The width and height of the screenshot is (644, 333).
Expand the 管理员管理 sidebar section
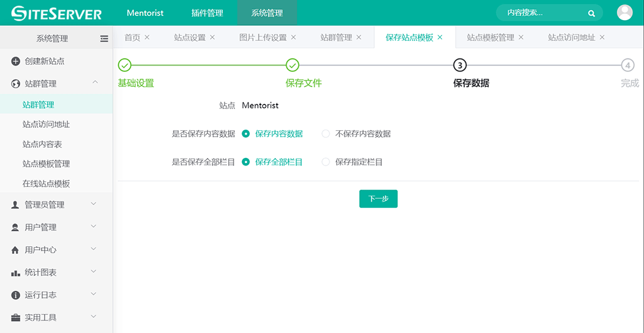94,204
